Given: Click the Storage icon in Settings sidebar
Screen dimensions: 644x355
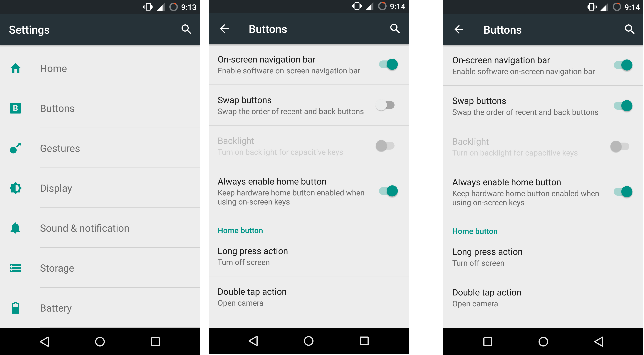Looking at the screenshot, I should pos(15,268).
